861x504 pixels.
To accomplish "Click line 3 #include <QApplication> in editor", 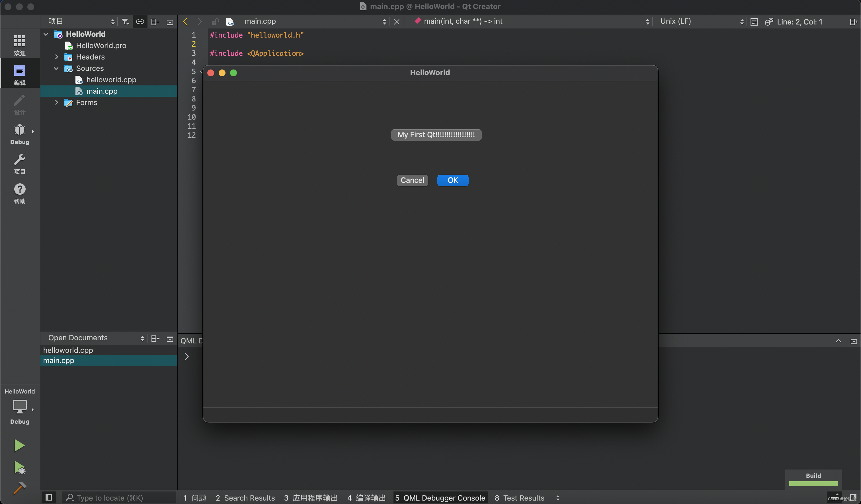I will (257, 53).
